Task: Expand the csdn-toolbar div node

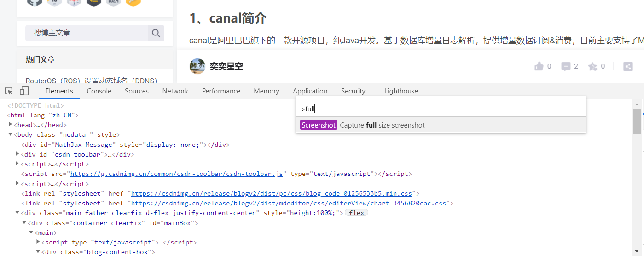Action: pyautogui.click(x=18, y=154)
